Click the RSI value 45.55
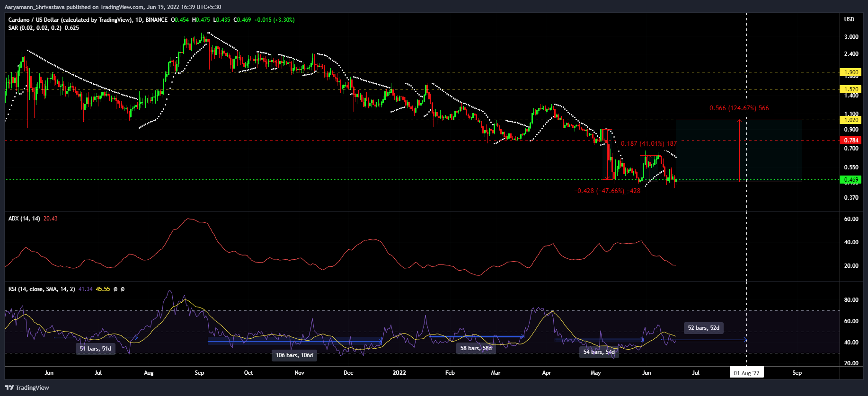Viewport: 868px width, 396px height. [x=103, y=289]
